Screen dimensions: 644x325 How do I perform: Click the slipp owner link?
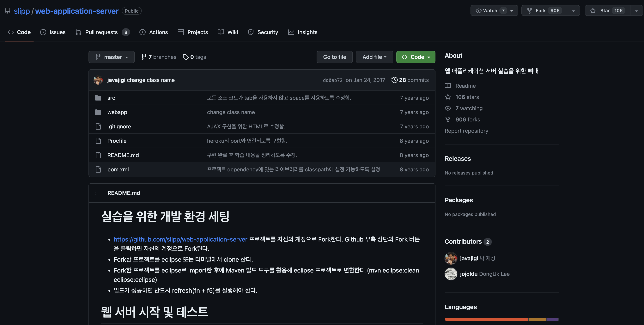coord(22,11)
